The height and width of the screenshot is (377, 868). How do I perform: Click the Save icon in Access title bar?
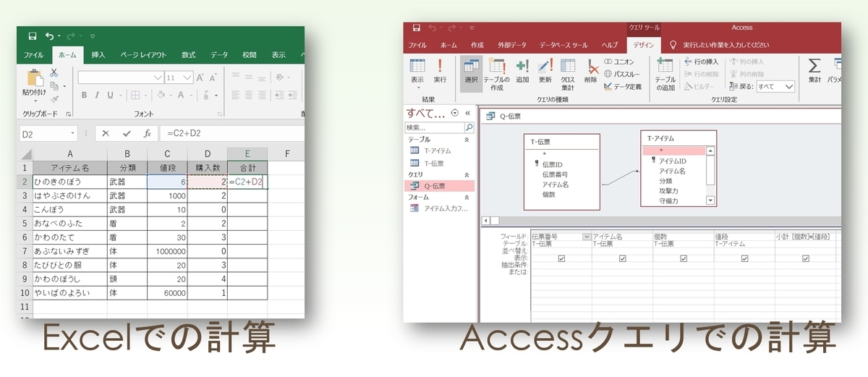pos(417,27)
